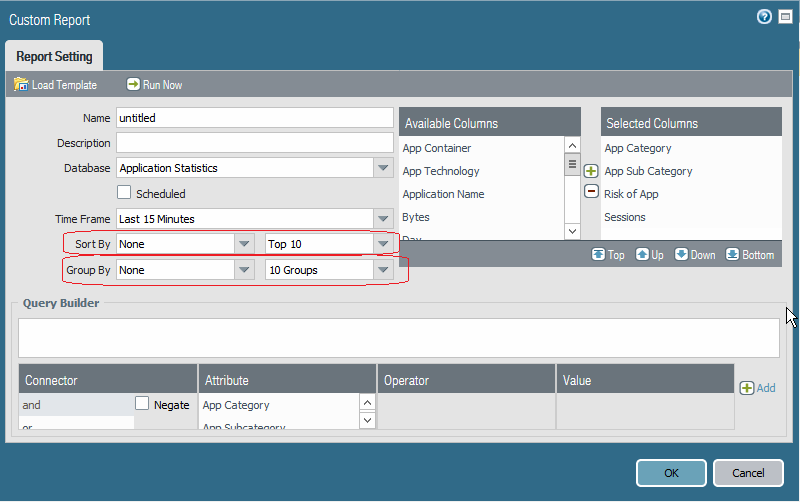Screen dimensions: 800x504
Task: Click the Run Now icon
Action: pyautogui.click(x=133, y=85)
